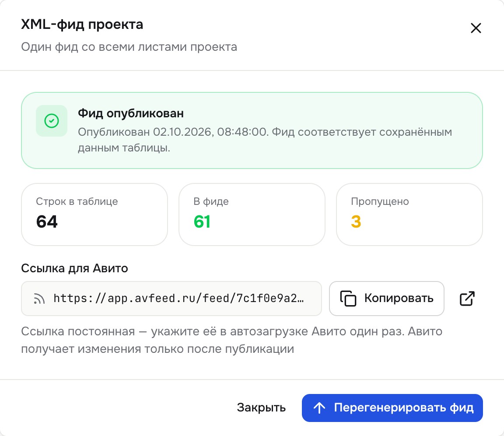Click the "Строк в таблице" card value 64
This screenshot has height=436, width=504.
pyautogui.click(x=47, y=222)
